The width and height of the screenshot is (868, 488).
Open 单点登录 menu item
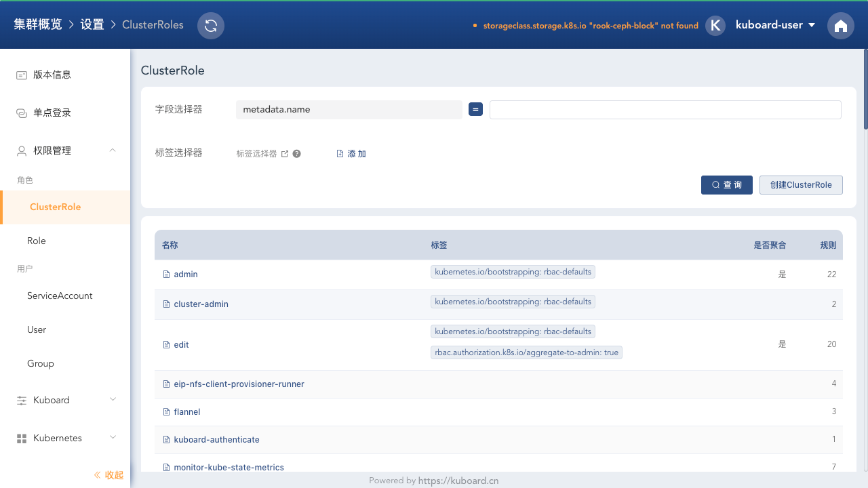65,113
